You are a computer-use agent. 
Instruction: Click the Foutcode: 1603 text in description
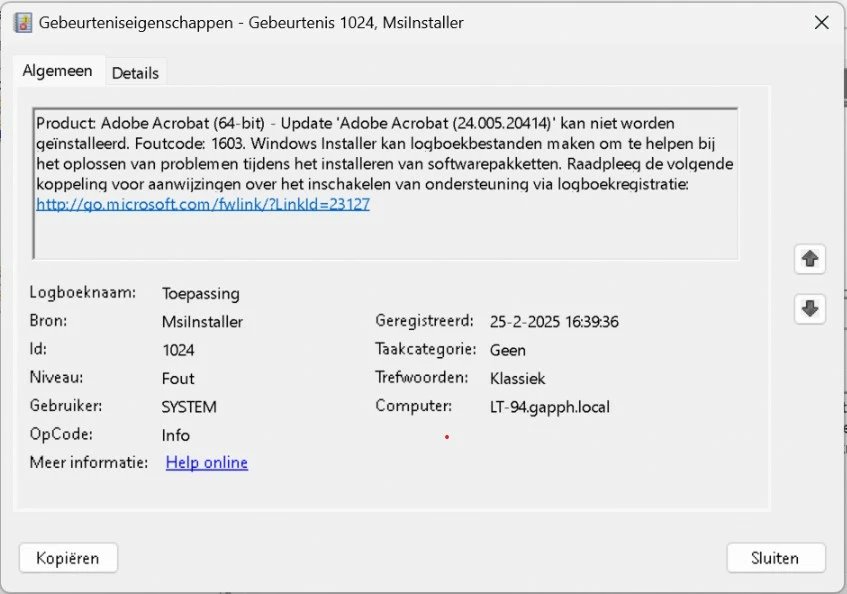click(x=190, y=144)
